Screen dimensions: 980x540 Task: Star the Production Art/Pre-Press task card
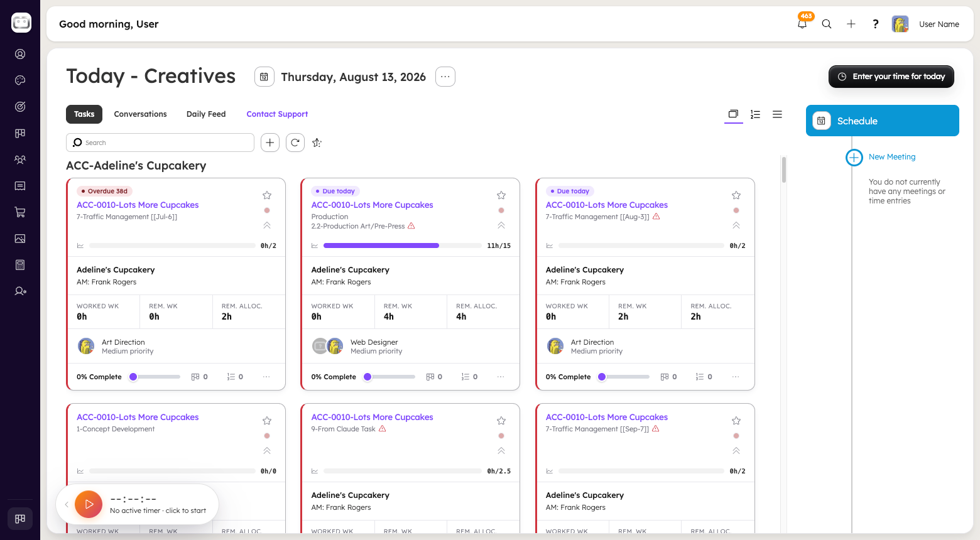click(501, 195)
